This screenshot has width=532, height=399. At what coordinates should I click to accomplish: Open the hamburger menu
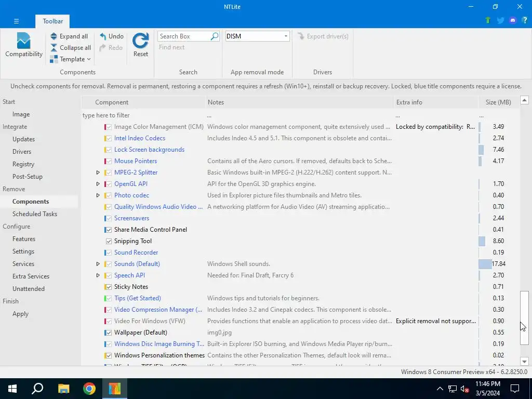point(16,21)
